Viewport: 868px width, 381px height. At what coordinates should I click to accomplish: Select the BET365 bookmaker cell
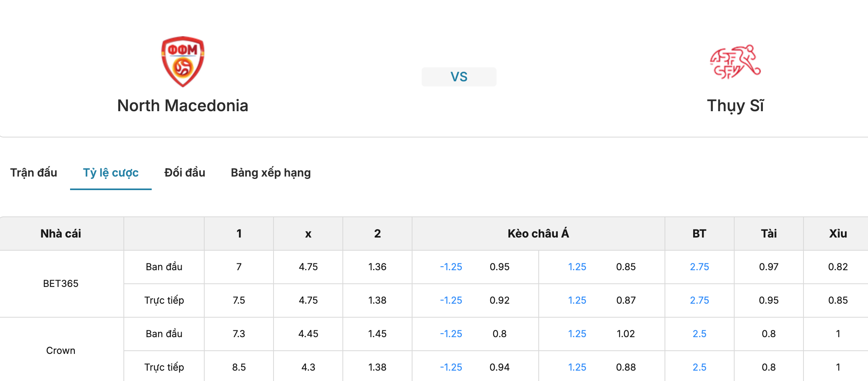pos(61,284)
